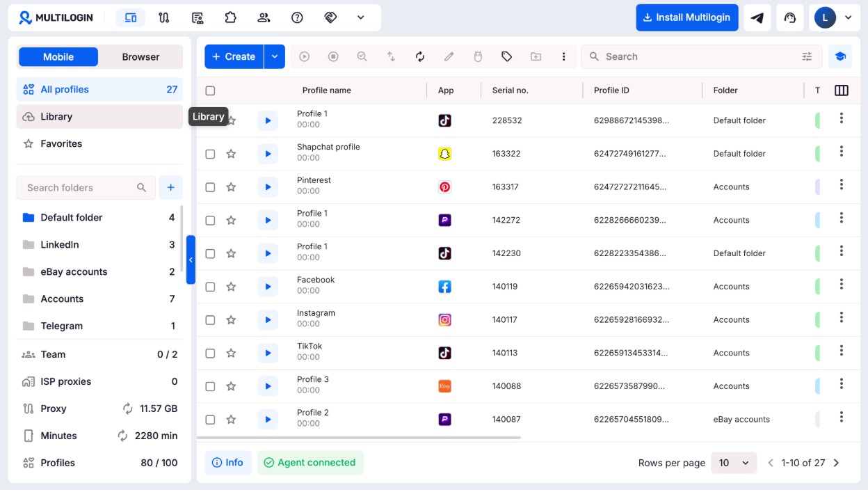
Task: Open the extensions puzzle icon in navigation
Action: pyautogui.click(x=230, y=17)
